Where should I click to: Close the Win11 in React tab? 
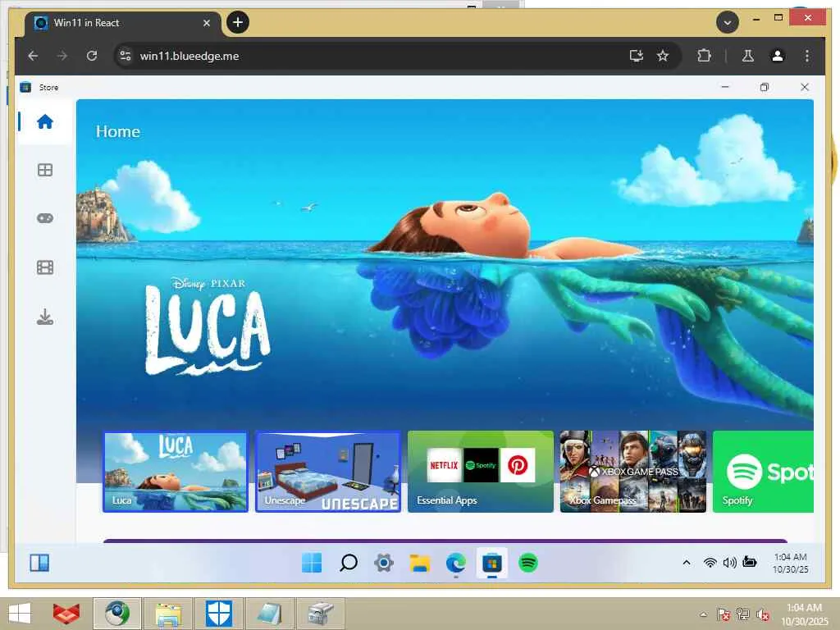(x=207, y=23)
